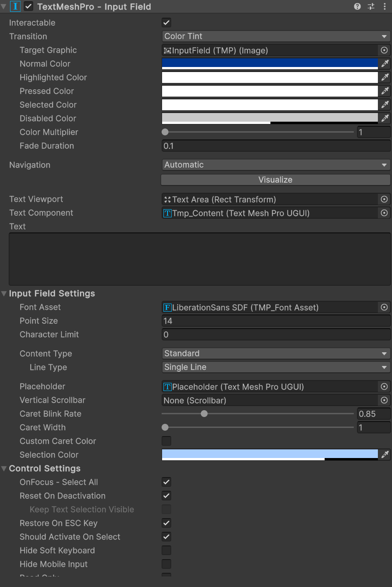Pick Disabled Color with eyedropper
The height and width of the screenshot is (587, 392).
click(x=385, y=118)
